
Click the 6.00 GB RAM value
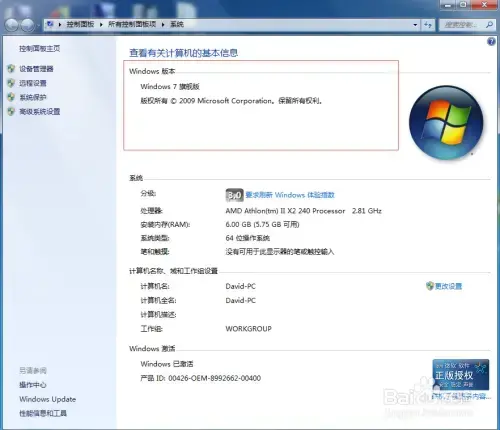point(262,224)
